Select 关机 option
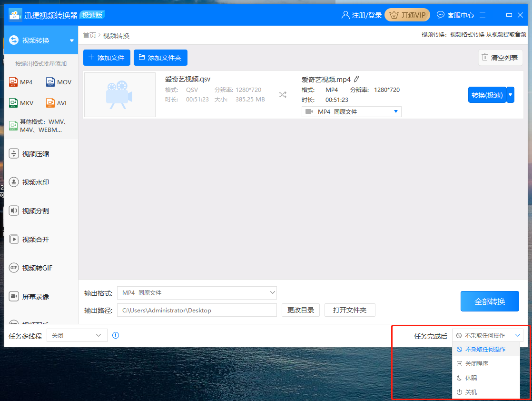This screenshot has width=532, height=401. click(486, 392)
